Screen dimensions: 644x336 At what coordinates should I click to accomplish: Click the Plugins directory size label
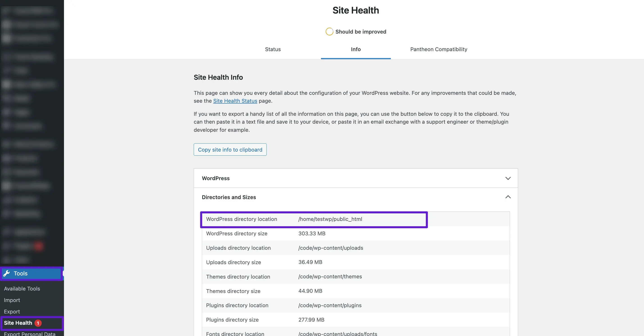pyautogui.click(x=232, y=320)
